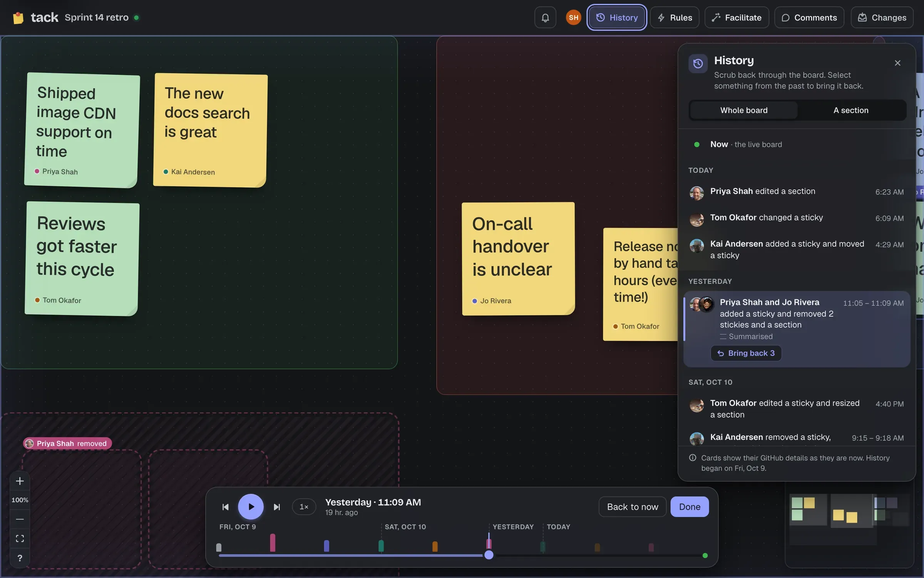
Task: Jump to the orange marker under Sat, Oct 10
Action: pos(435,546)
